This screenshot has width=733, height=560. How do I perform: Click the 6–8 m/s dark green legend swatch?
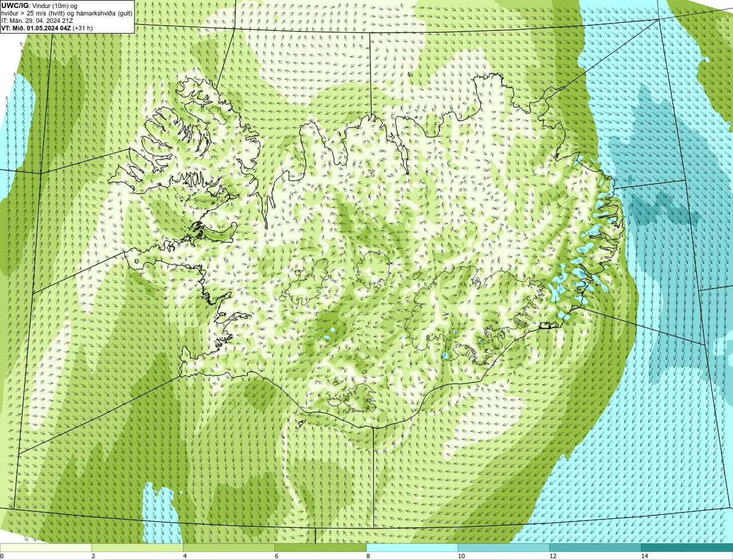[x=321, y=547]
